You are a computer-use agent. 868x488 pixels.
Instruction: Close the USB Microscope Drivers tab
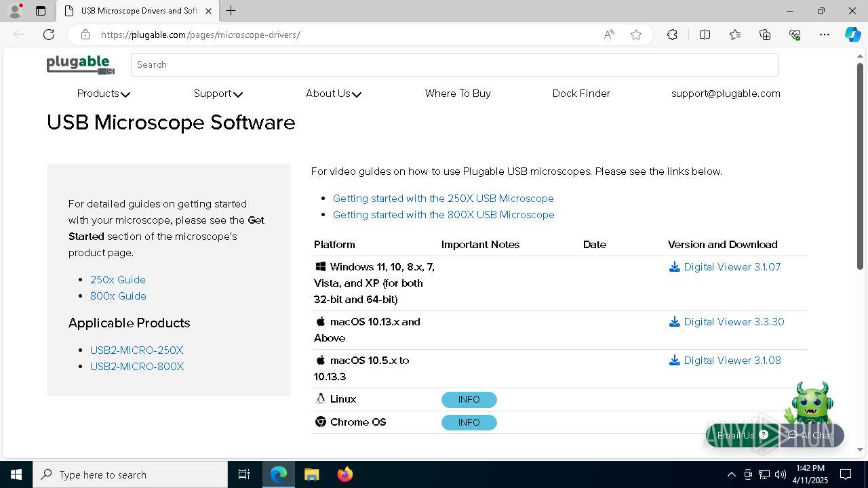pos(209,11)
